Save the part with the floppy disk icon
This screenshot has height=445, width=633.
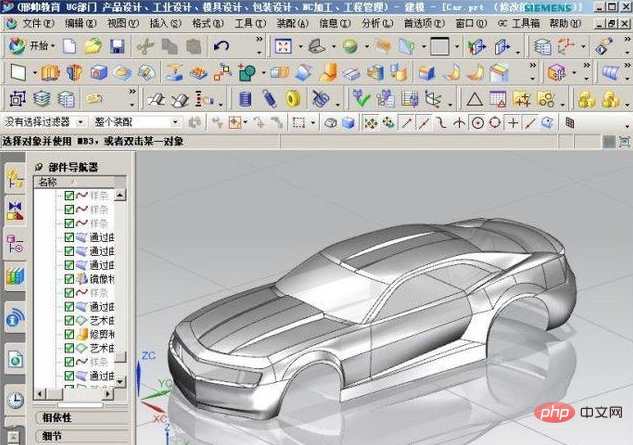tap(117, 46)
